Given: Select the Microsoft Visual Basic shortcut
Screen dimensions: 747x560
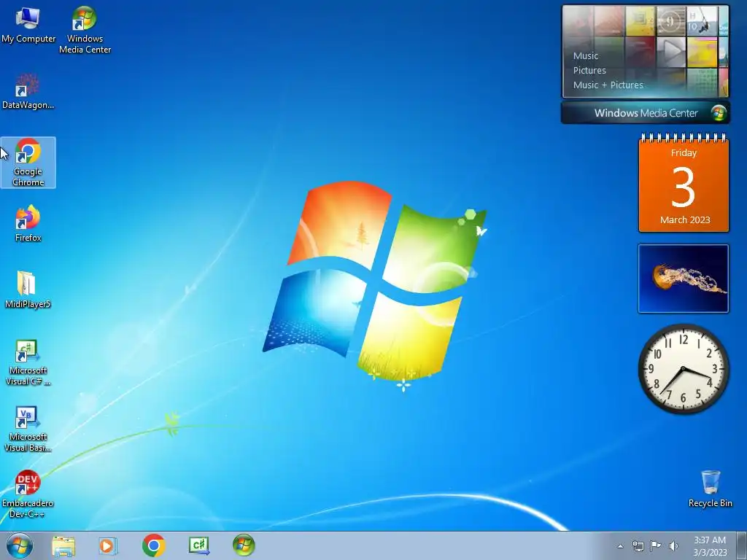Looking at the screenshot, I should (x=28, y=429).
